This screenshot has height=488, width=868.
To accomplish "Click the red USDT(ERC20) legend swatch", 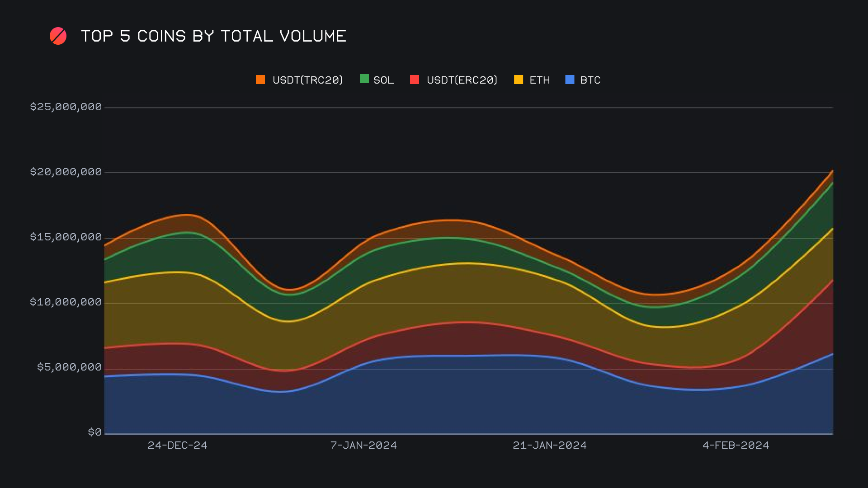I will (x=415, y=80).
